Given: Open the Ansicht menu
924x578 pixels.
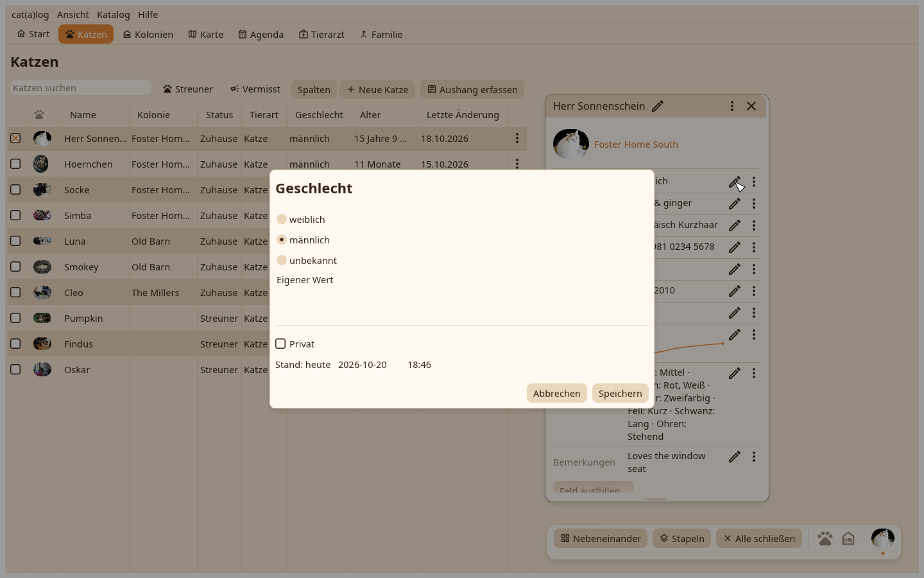Looking at the screenshot, I should [x=73, y=14].
